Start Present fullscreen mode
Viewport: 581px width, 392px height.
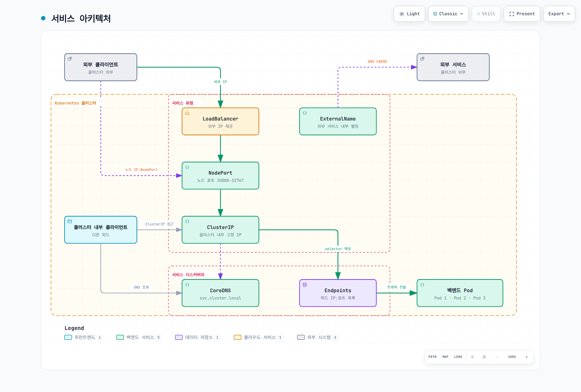pos(522,14)
